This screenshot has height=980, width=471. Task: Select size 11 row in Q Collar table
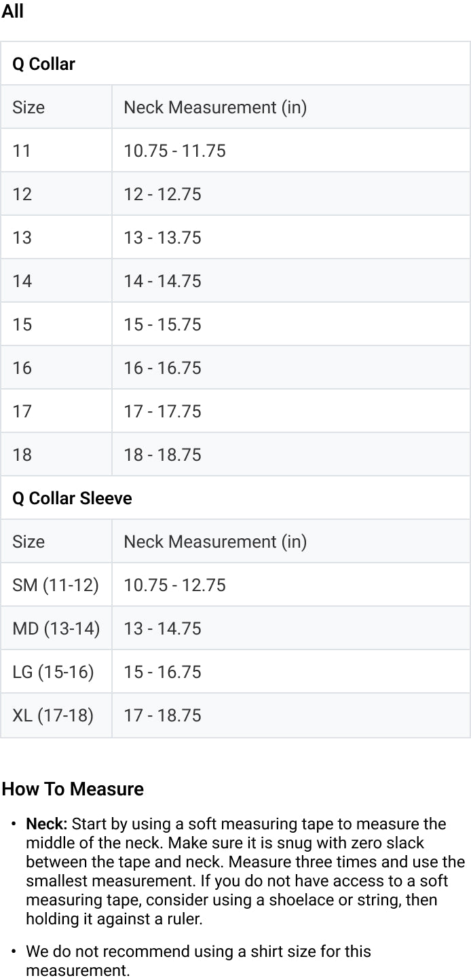[22, 151]
